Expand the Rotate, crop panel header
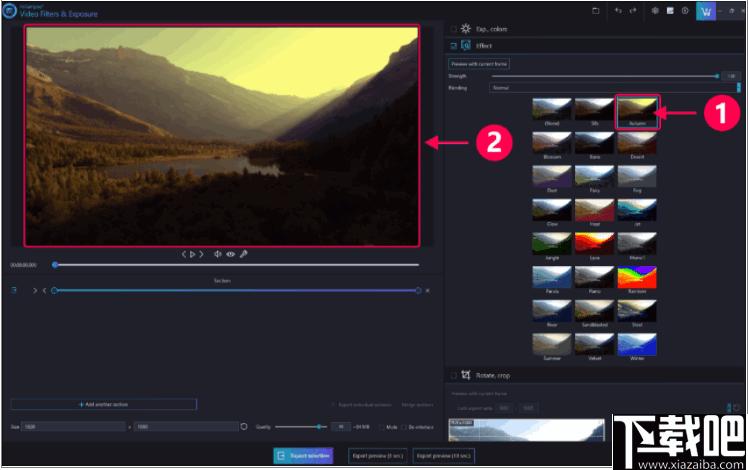 pyautogui.click(x=594, y=376)
